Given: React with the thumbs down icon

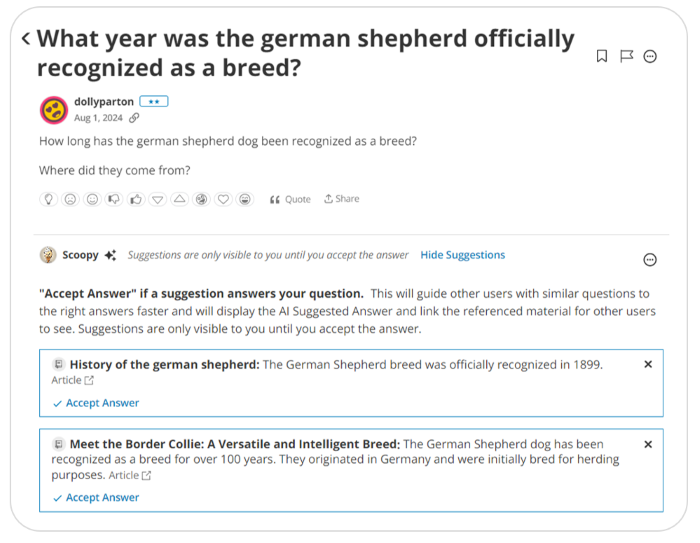Looking at the screenshot, I should pos(114,199).
